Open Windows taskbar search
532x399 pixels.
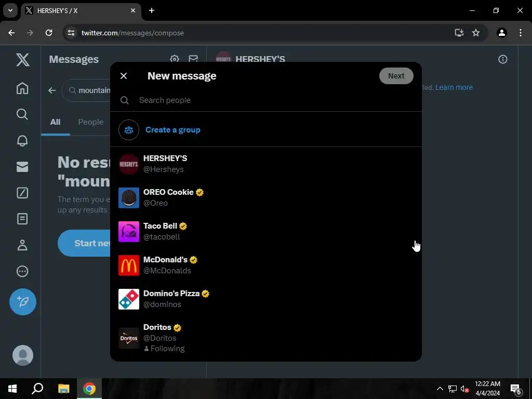37,389
